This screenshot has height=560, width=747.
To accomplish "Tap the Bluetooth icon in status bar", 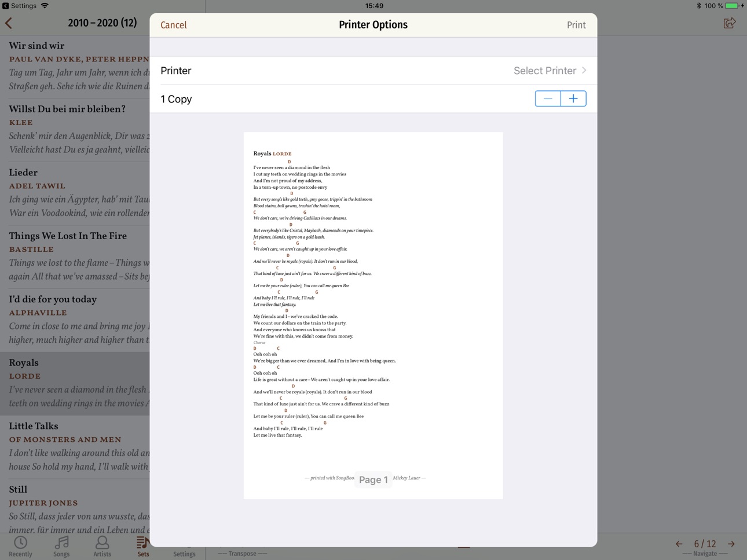I will pyautogui.click(x=699, y=6).
